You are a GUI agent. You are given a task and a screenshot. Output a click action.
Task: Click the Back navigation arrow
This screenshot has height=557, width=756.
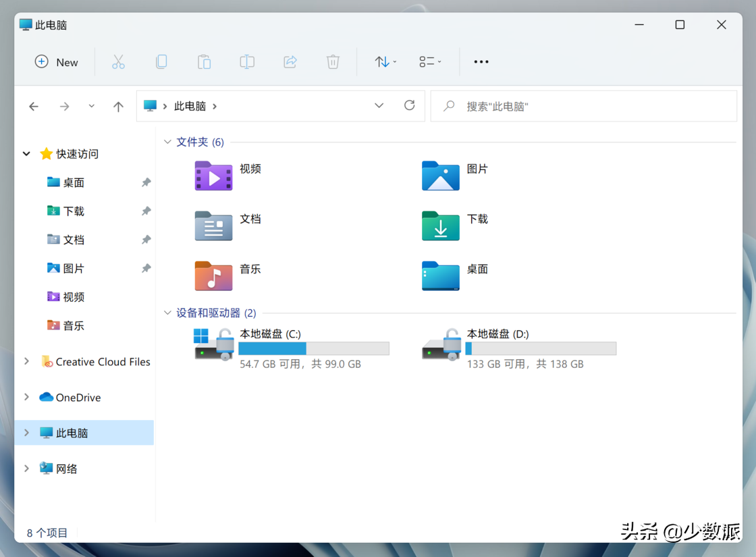pyautogui.click(x=34, y=106)
